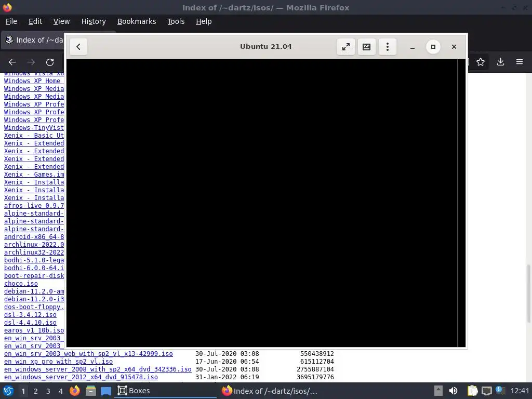
Task: Open the keyboard shortcuts menu in Boxes
Action: (x=366, y=47)
